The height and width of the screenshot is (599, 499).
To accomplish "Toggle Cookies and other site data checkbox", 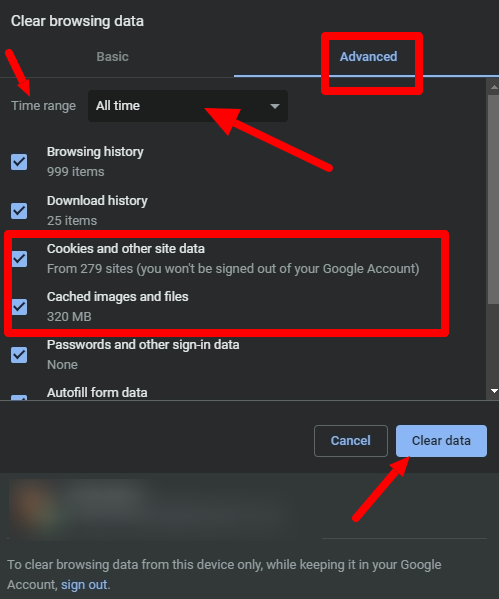I will click(19, 259).
